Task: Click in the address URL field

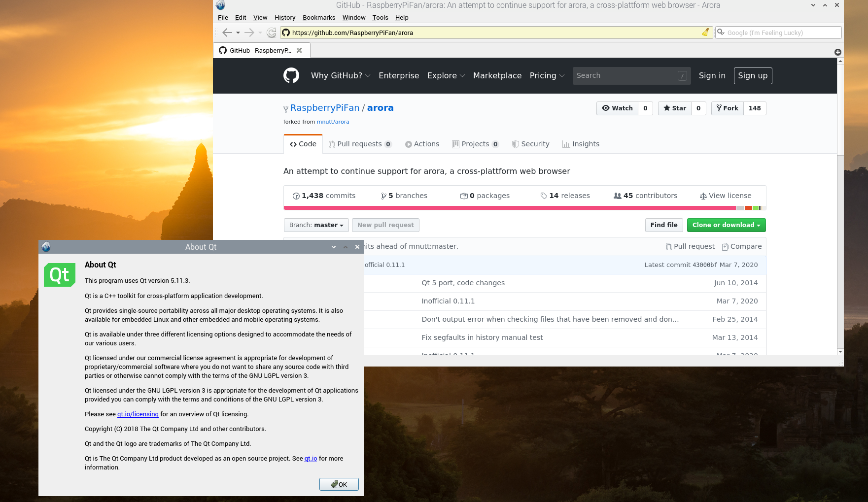Action: [495, 33]
